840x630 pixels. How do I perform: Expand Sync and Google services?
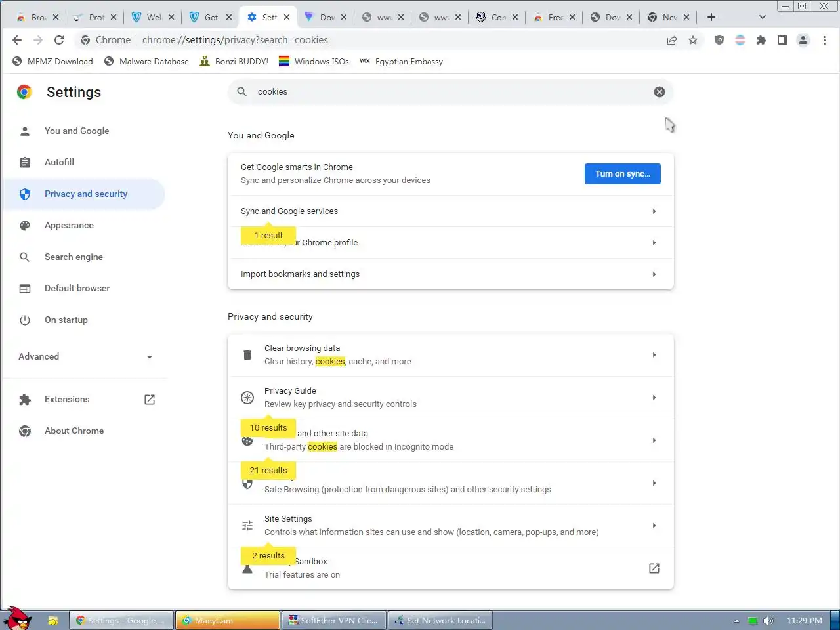pos(451,211)
